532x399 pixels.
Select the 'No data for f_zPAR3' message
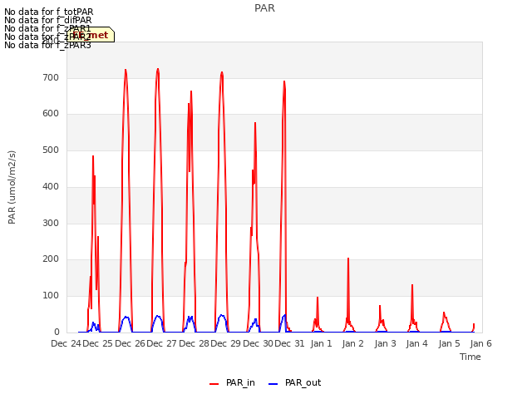pos(47,45)
